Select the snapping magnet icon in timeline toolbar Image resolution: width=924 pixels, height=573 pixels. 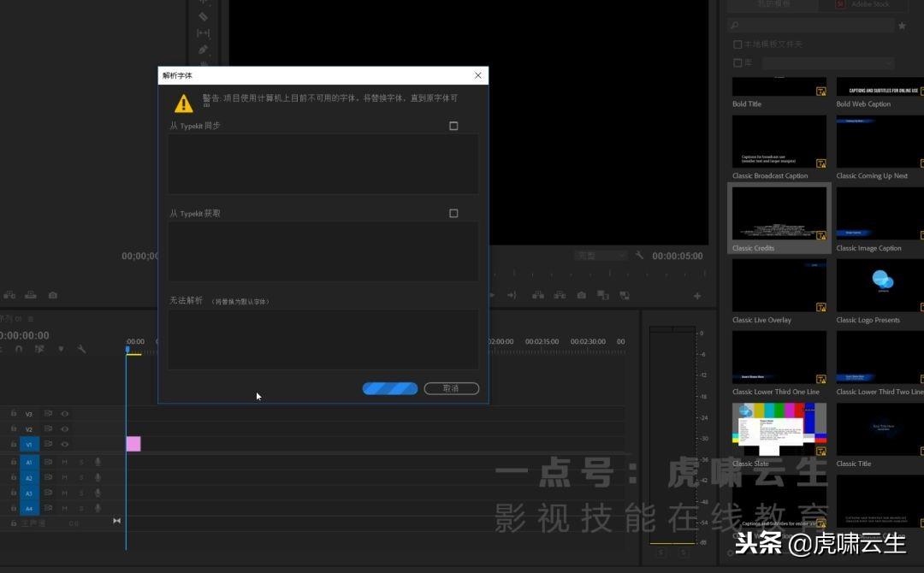19,349
